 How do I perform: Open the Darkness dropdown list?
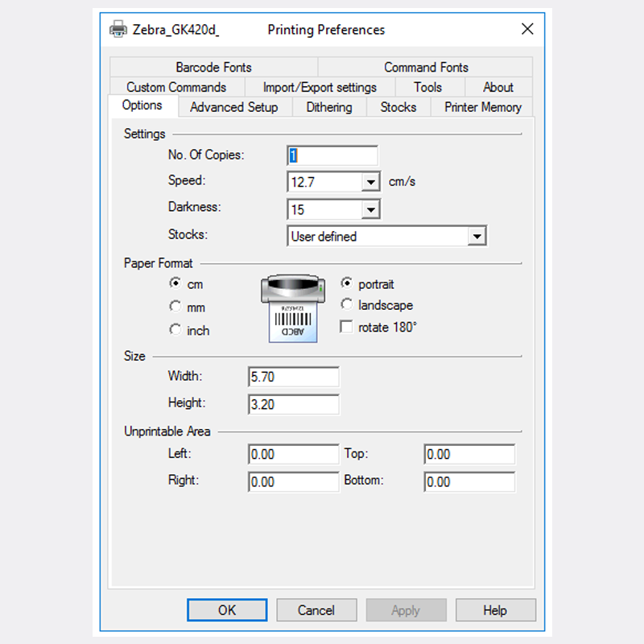pyautogui.click(x=370, y=210)
